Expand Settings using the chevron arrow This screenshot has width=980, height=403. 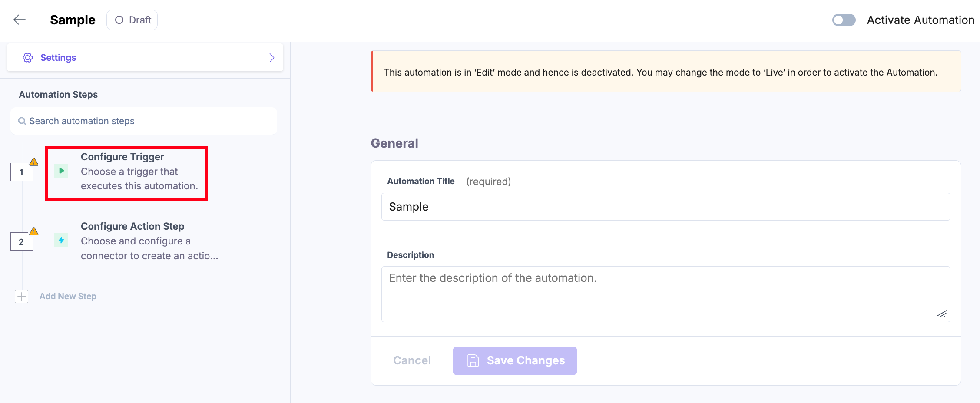pyautogui.click(x=272, y=57)
